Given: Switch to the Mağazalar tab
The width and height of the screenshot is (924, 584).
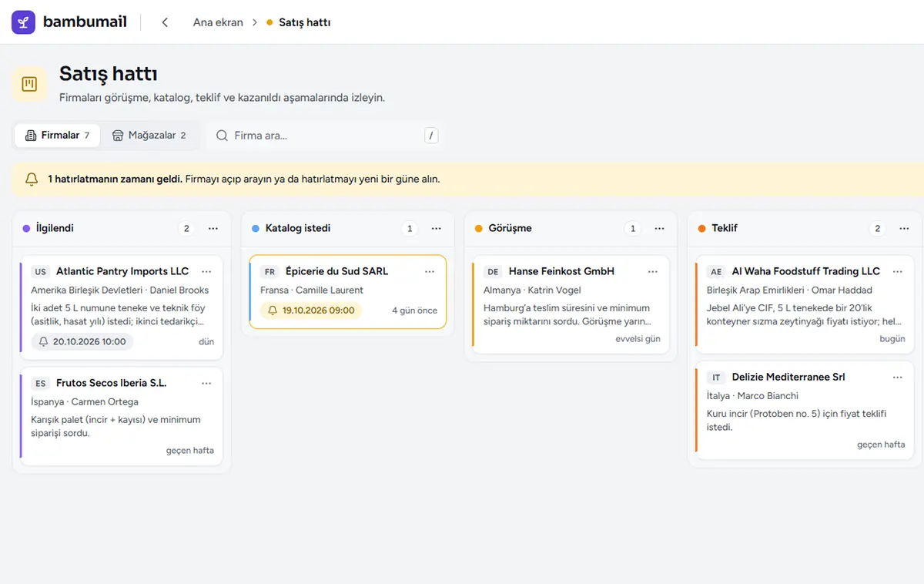Looking at the screenshot, I should (149, 136).
